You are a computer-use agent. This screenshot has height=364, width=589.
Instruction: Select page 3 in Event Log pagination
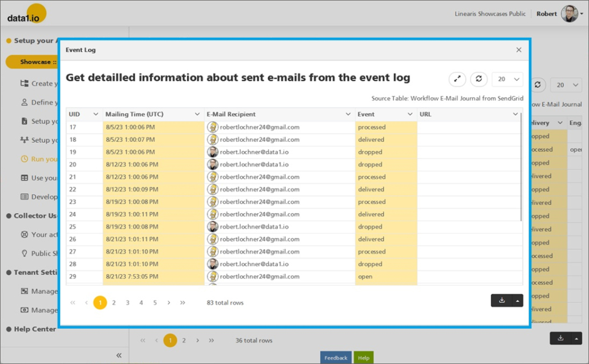(128, 303)
